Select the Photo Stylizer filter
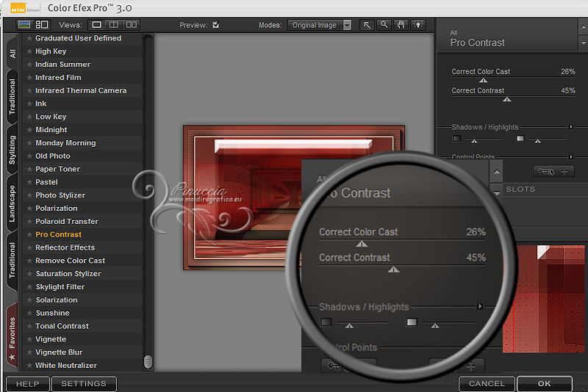This screenshot has height=392, width=588. pos(60,195)
